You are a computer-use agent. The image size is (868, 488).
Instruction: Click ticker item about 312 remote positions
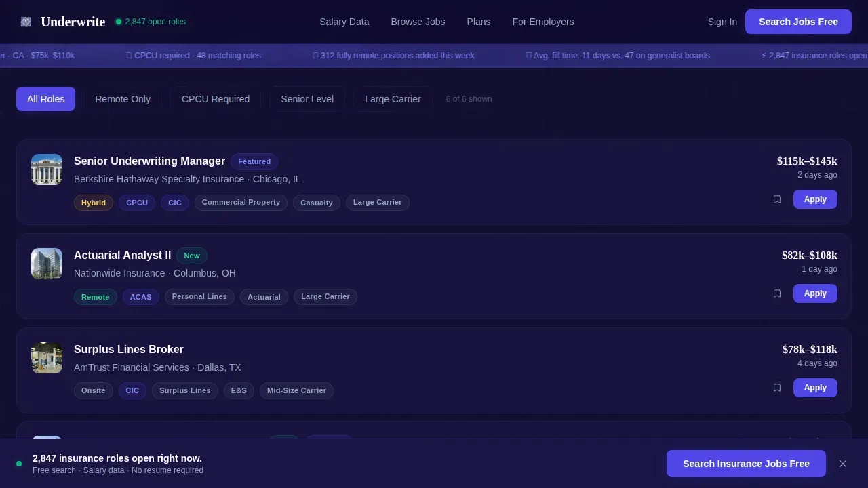coord(393,56)
